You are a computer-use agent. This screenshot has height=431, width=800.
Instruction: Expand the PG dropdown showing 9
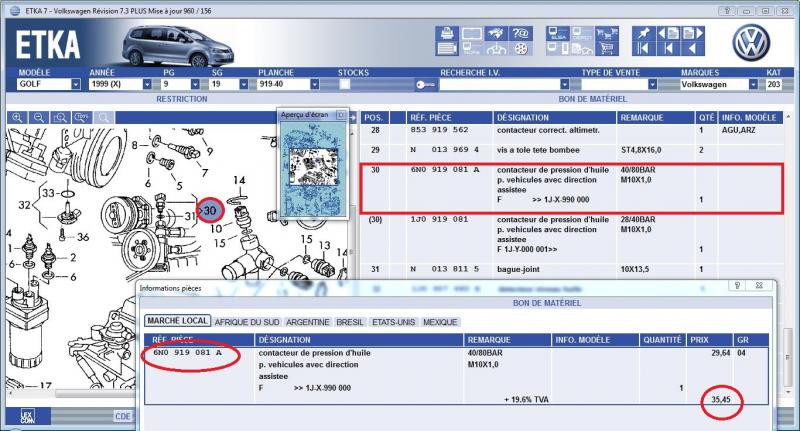[195, 85]
